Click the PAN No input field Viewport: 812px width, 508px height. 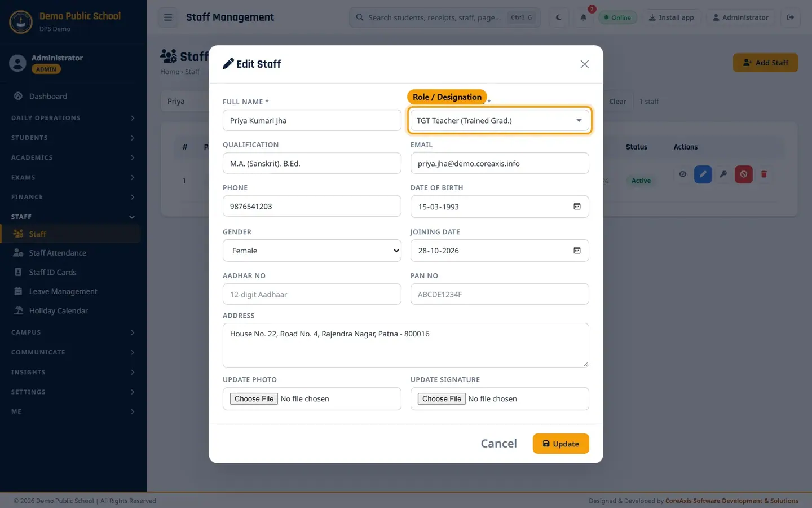[500, 294]
